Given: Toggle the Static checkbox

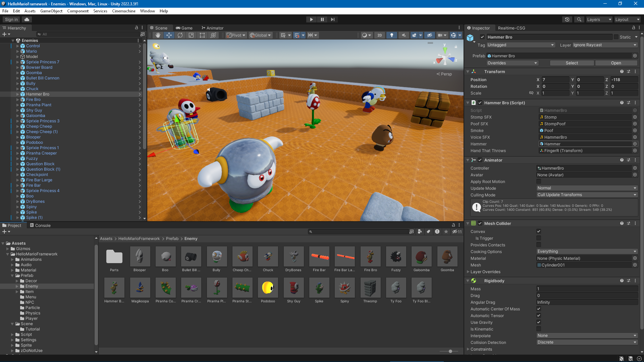Looking at the screenshot, I should pos(616,37).
